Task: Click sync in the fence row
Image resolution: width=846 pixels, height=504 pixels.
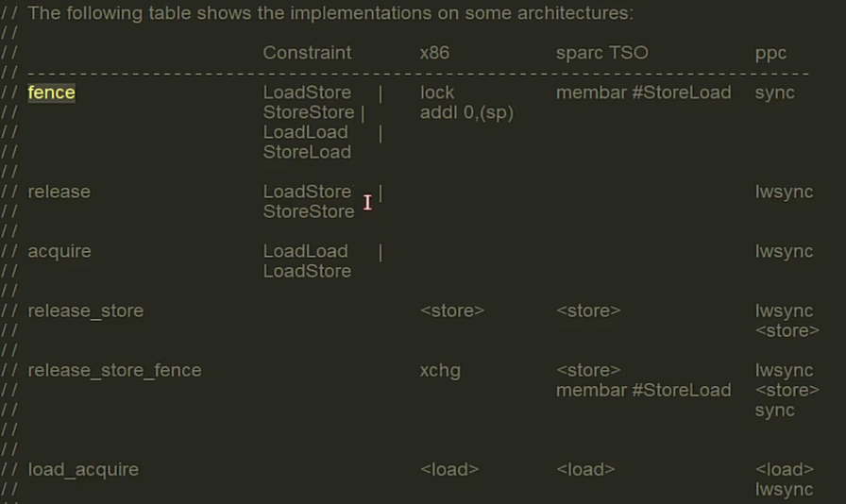Action: point(775,93)
